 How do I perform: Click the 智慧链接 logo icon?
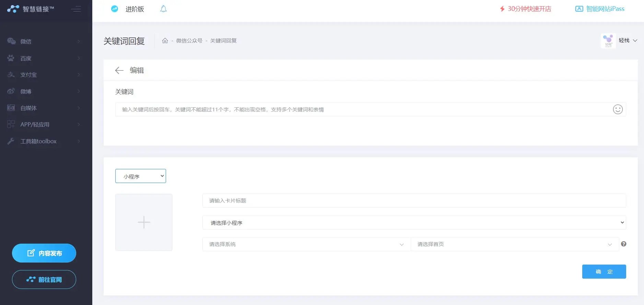pyautogui.click(x=13, y=9)
